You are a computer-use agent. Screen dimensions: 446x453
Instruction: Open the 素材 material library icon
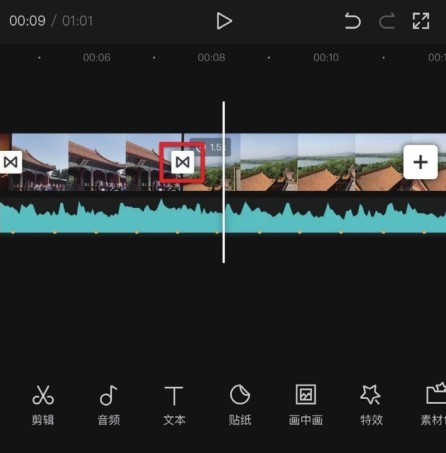coord(434,405)
